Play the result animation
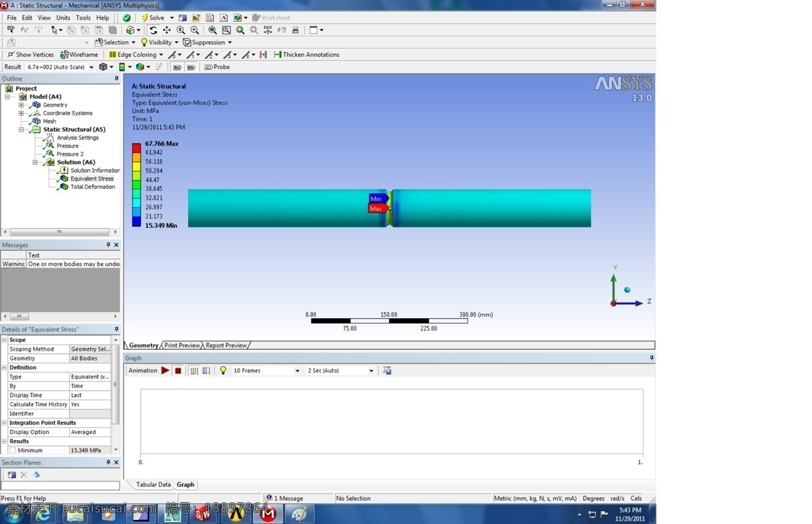Viewport: 812px width, 524px height. tap(165, 370)
